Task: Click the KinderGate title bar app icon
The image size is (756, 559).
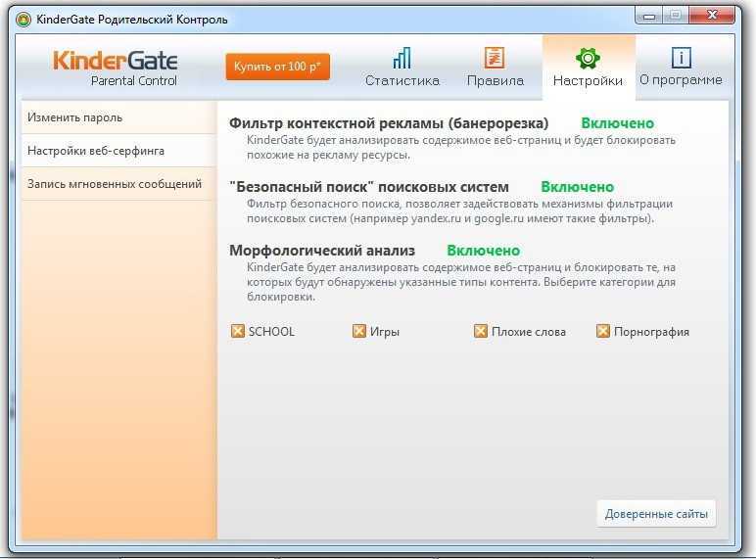Action: click(24, 20)
